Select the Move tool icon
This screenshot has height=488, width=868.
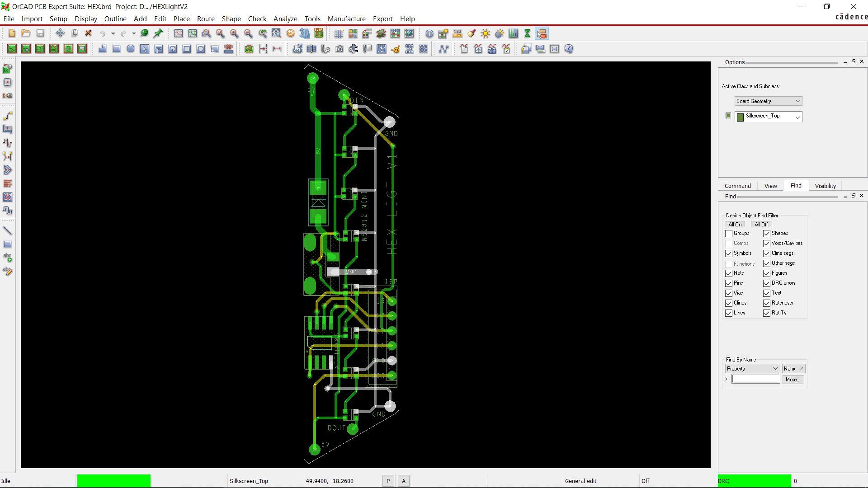[60, 33]
